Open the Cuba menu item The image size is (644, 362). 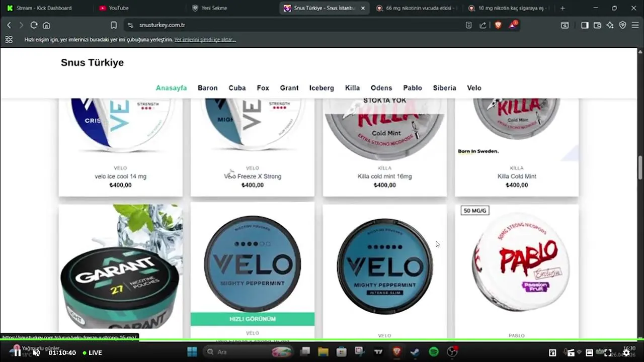click(x=237, y=88)
